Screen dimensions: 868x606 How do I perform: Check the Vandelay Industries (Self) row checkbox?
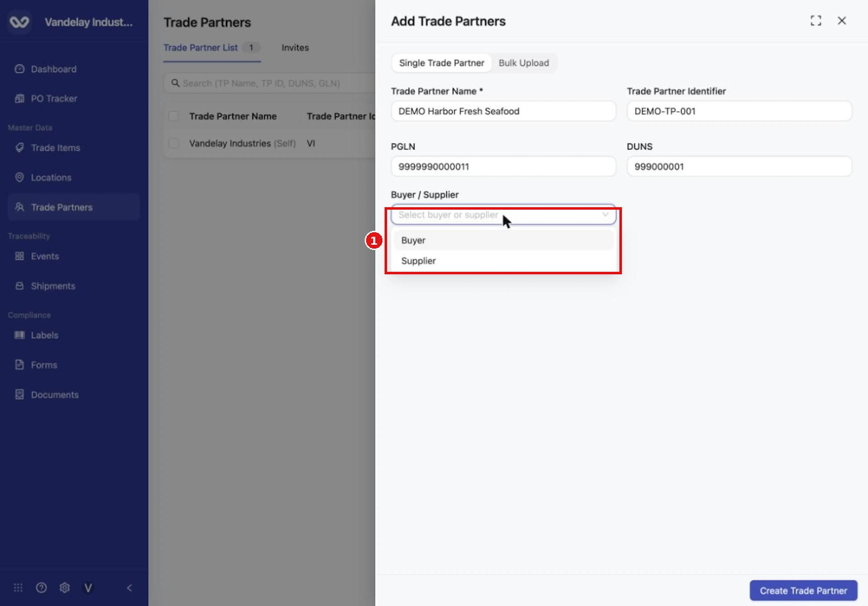click(x=174, y=143)
